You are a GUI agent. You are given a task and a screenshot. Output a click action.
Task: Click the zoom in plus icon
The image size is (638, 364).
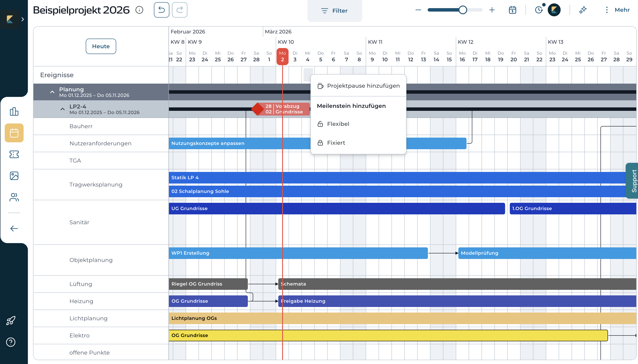tap(492, 10)
